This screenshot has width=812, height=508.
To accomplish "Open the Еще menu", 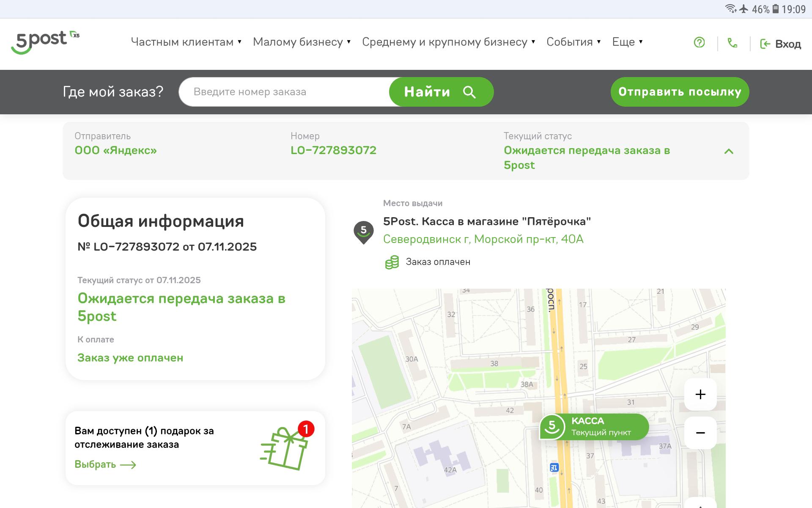I will (627, 42).
